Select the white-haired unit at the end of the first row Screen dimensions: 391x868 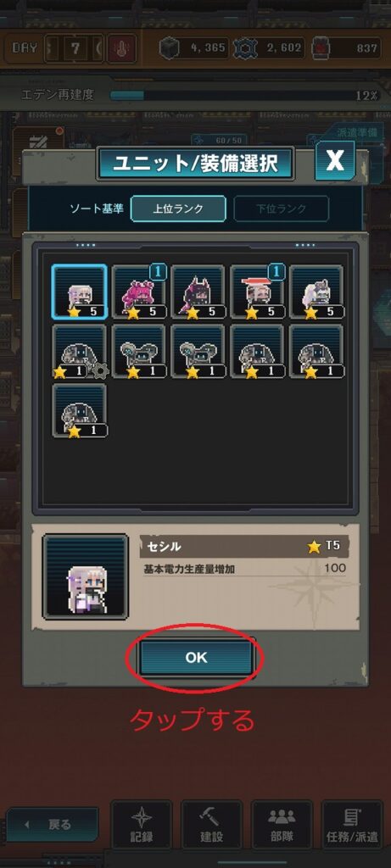[317, 292]
